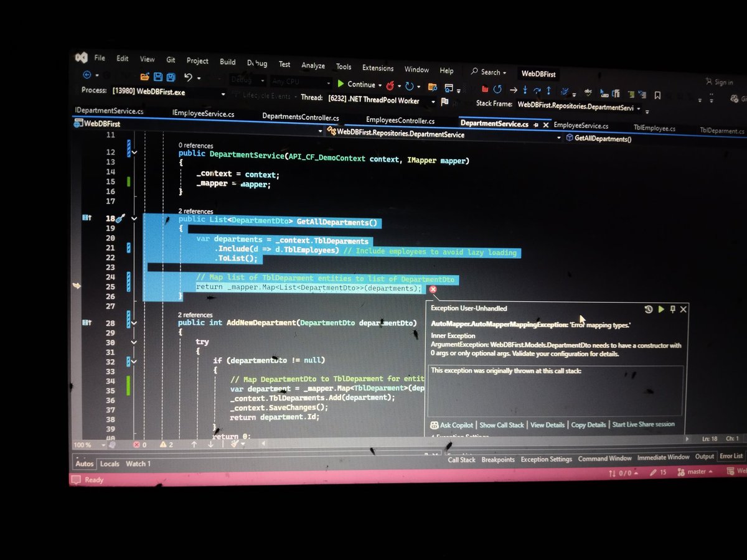Image resolution: width=747 pixels, height=560 pixels.
Task: Click the Hot Reload flame icon
Action: (390, 85)
